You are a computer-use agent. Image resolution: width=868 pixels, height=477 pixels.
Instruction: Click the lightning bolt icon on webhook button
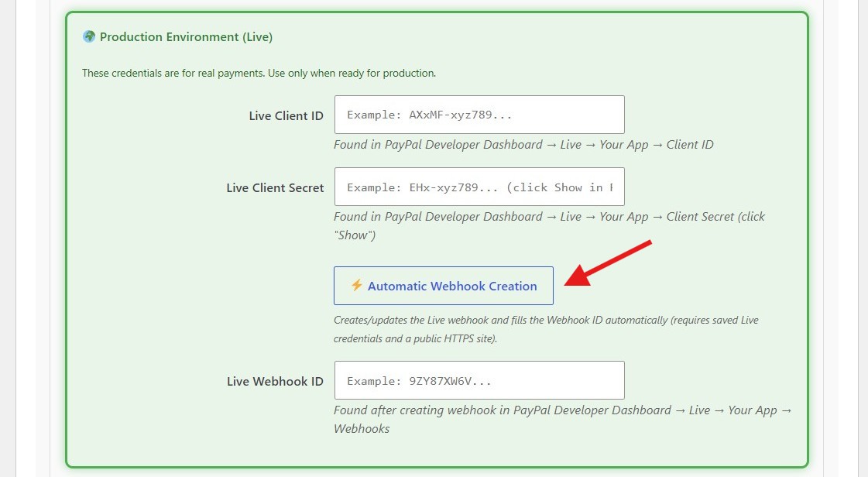(x=356, y=285)
